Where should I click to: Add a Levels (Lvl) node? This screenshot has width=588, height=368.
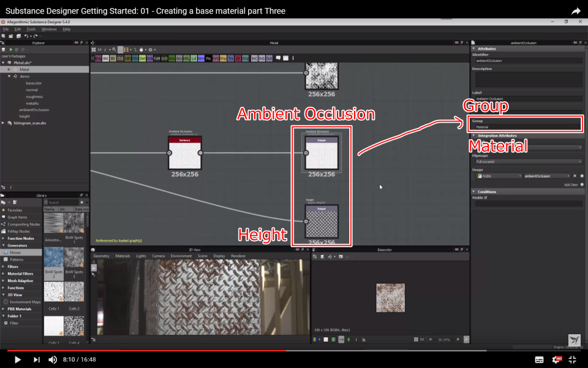coord(194,59)
